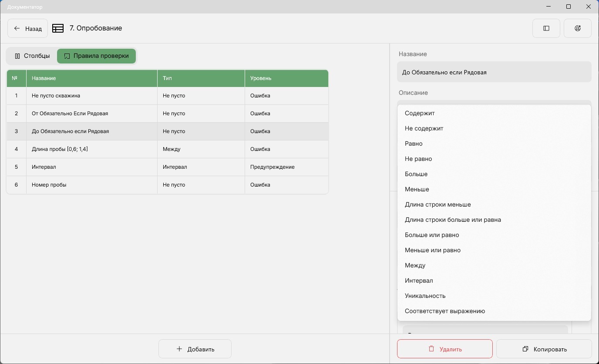The width and height of the screenshot is (599, 364).
Task: Pick the 'Уникальность' option
Action: click(494, 296)
